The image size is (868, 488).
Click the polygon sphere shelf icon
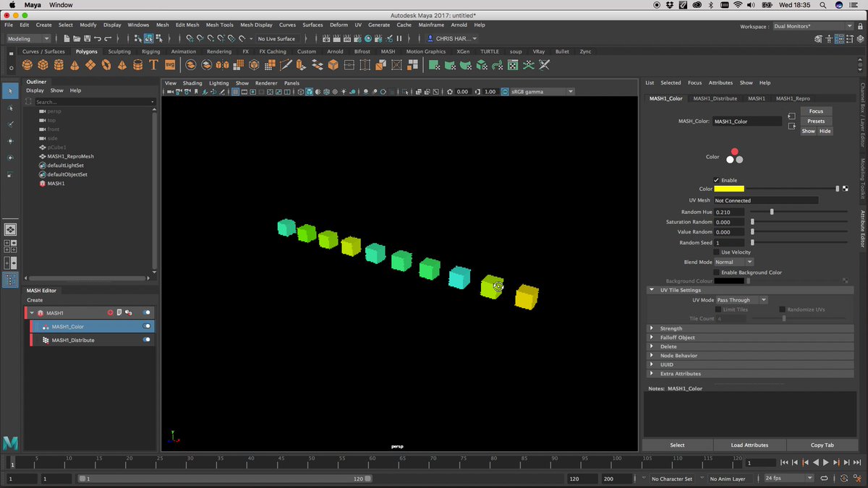27,65
